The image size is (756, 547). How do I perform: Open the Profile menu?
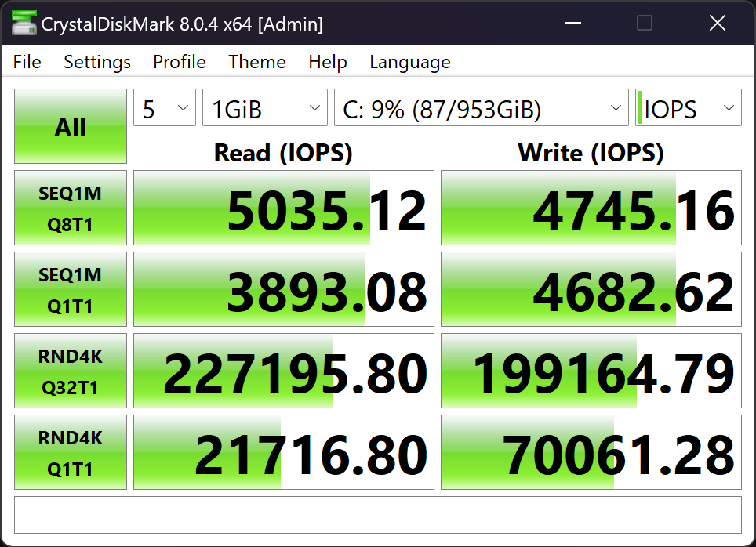pyautogui.click(x=180, y=62)
